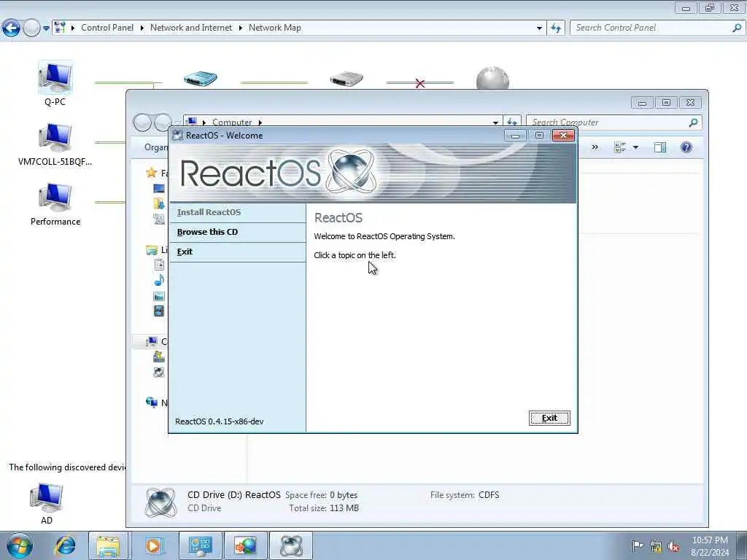The image size is (747, 560).
Task: Open Help in Computer window toolbar
Action: point(686,147)
